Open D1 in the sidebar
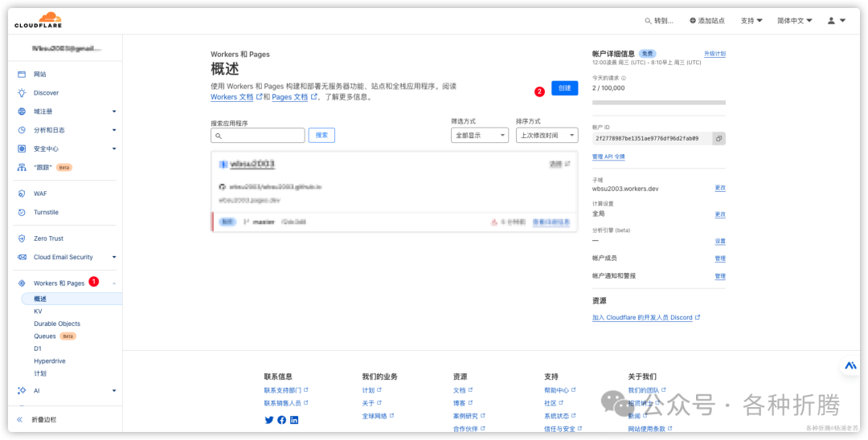The width and height of the screenshot is (868, 440). (38, 348)
